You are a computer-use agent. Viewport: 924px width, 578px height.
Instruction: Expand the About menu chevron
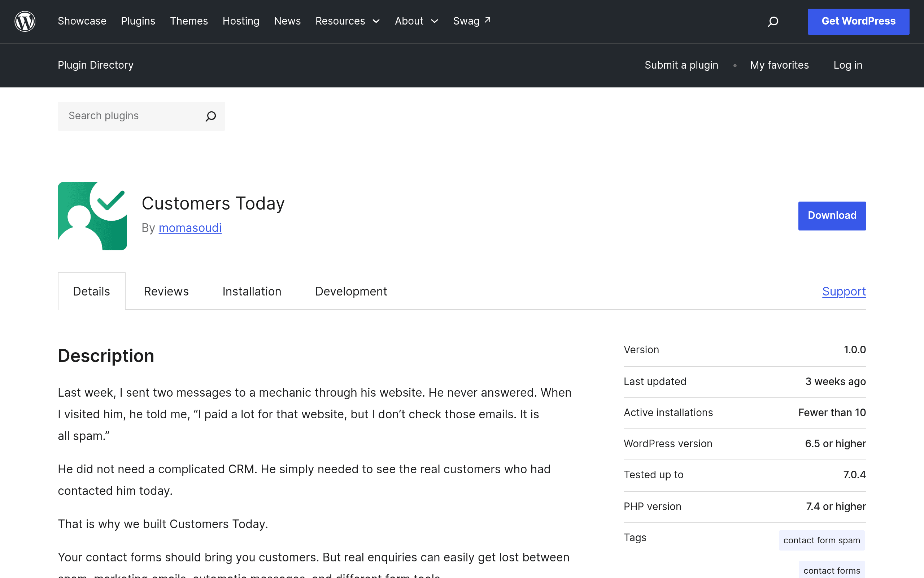[435, 21]
